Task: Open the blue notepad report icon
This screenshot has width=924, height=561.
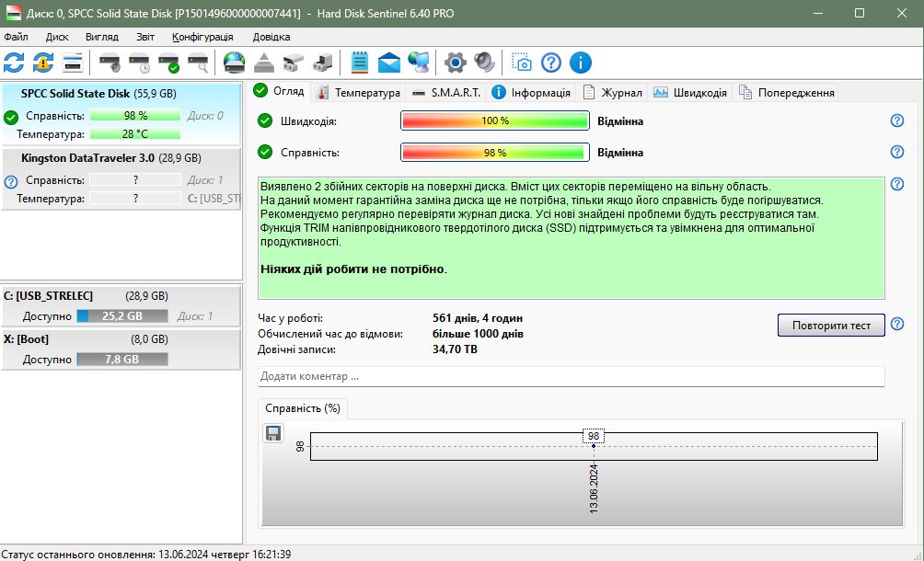Action: point(360,63)
